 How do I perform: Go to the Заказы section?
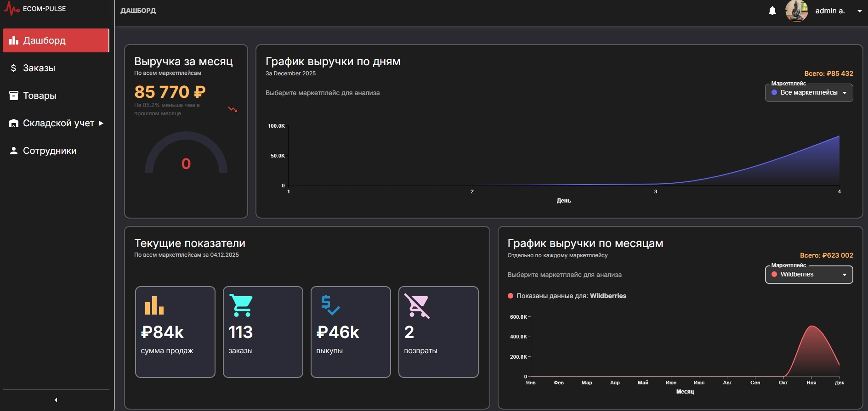tap(56, 68)
